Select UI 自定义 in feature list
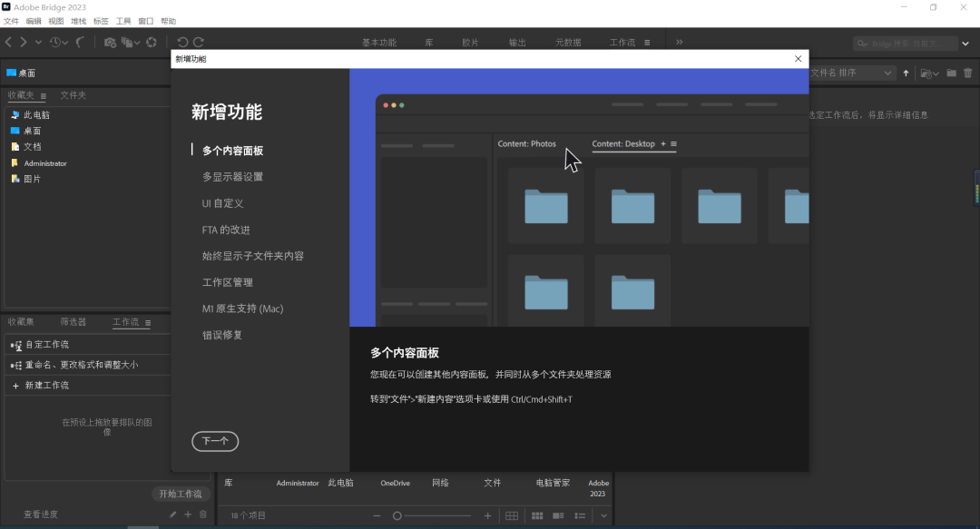980x529 pixels. (222, 203)
